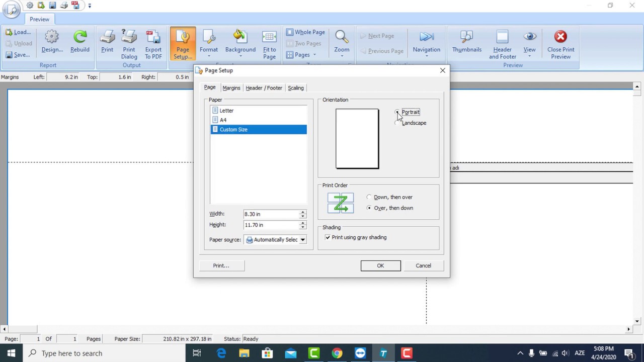Click the Width spinner arrows
Image resolution: width=644 pixels, height=362 pixels.
(x=303, y=214)
